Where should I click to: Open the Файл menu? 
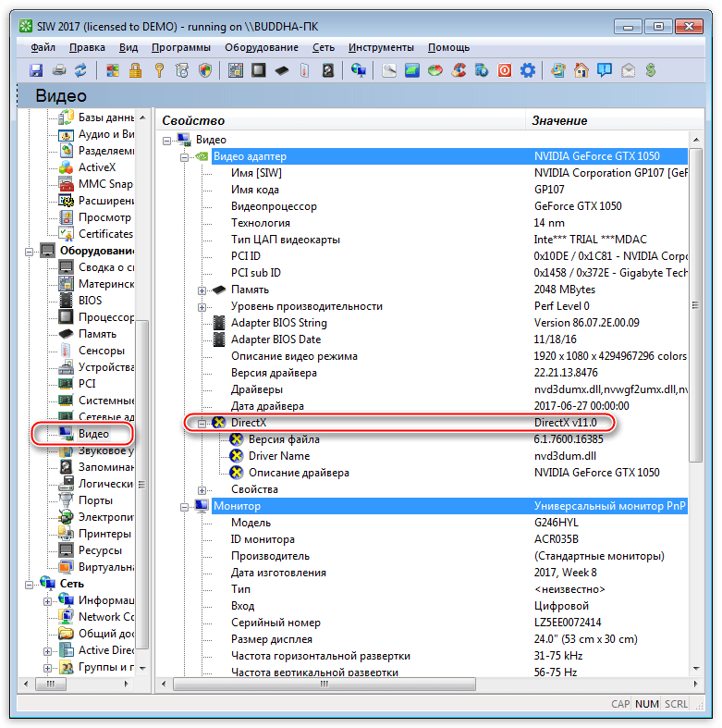43,47
